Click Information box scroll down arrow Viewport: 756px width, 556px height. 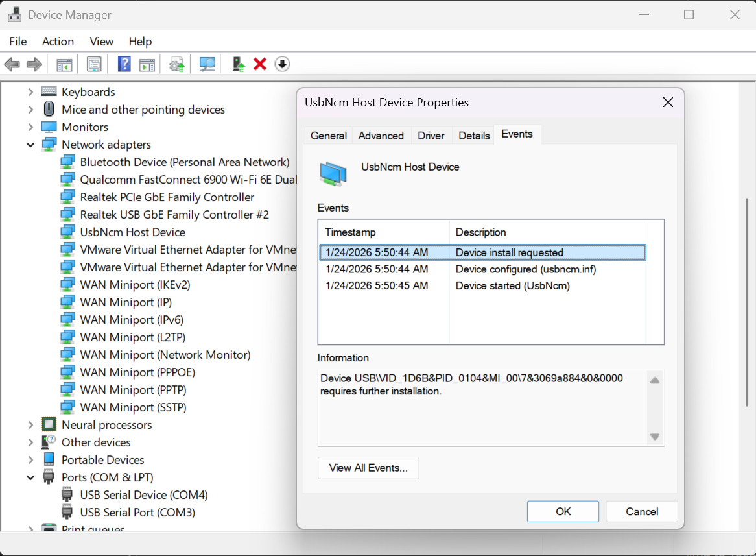click(655, 437)
